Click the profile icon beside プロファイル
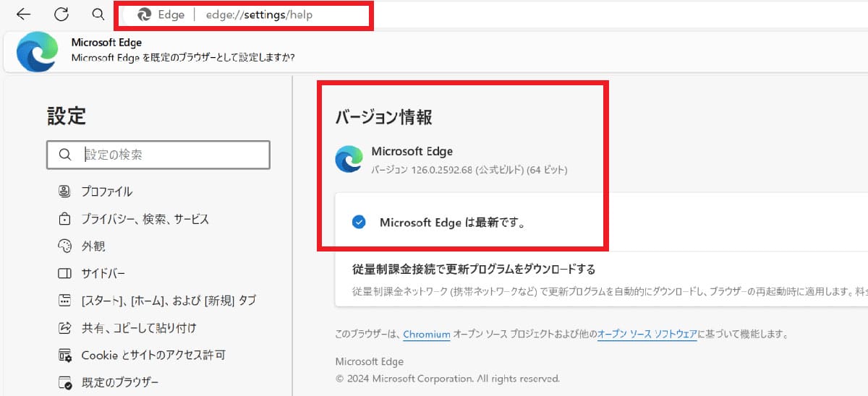The height and width of the screenshot is (396, 868). click(x=65, y=191)
